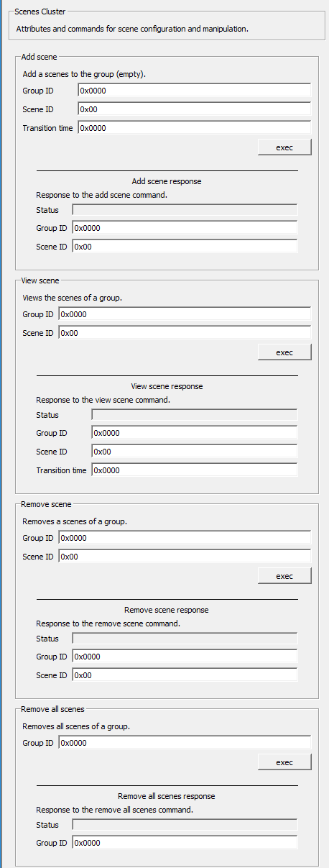Select Scene ID in Remove scene response

pyautogui.click(x=185, y=675)
